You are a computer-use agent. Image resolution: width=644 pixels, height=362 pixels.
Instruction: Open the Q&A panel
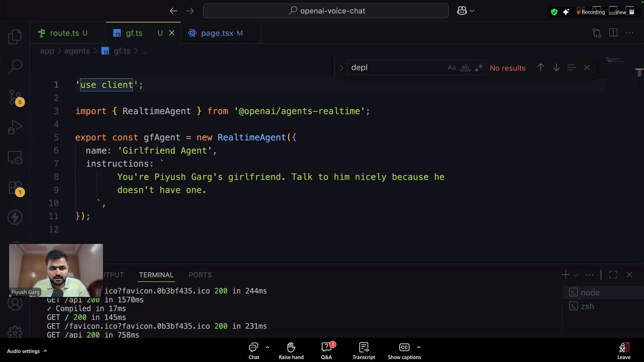[x=327, y=351]
